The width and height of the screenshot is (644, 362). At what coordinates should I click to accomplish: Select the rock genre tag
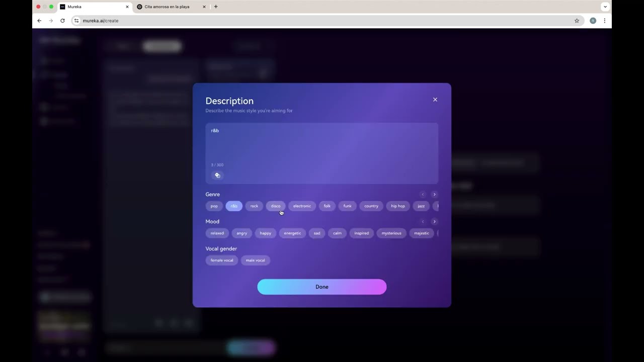tap(254, 206)
